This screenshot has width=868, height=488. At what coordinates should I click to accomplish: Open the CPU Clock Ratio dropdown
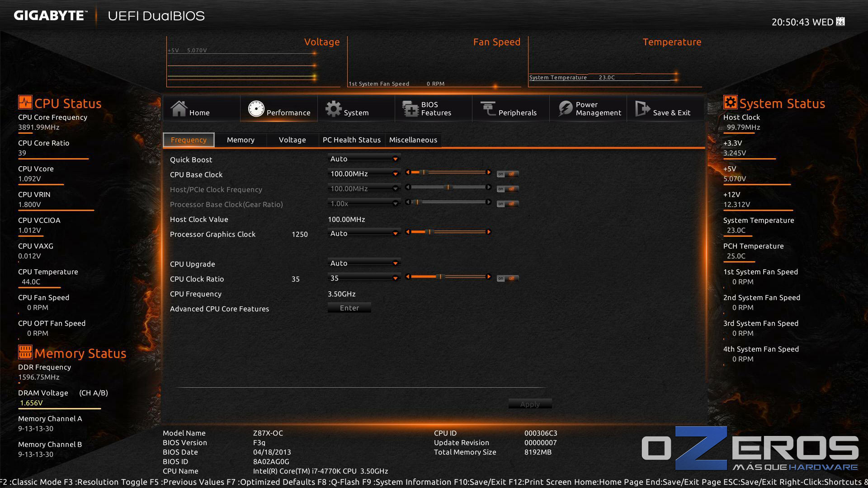[364, 278]
